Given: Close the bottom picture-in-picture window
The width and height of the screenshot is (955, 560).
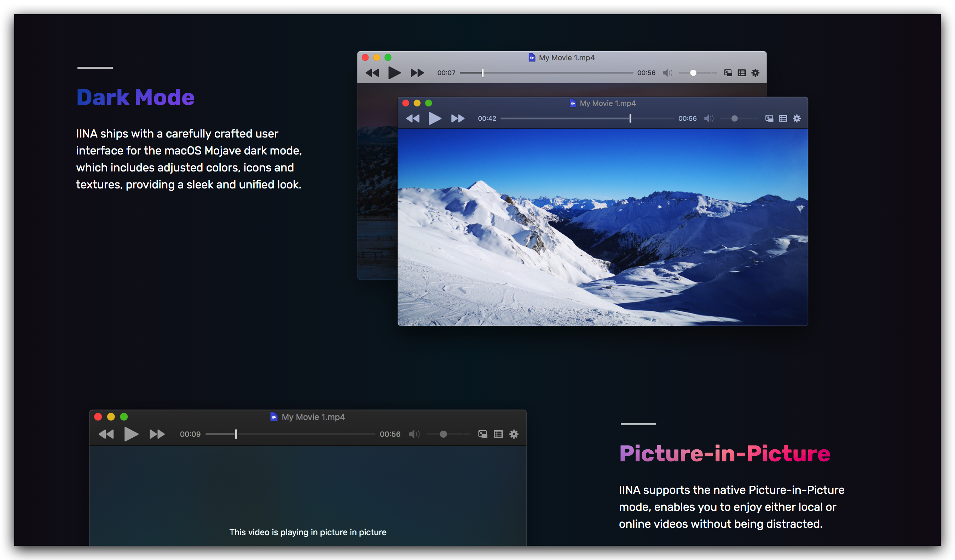Looking at the screenshot, I should click(x=98, y=417).
